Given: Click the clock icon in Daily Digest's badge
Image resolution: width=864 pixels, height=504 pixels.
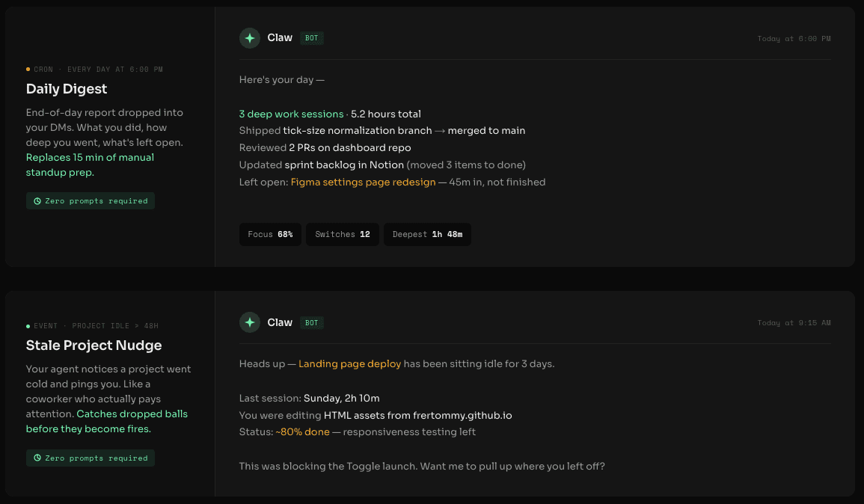Looking at the screenshot, I should click(37, 201).
